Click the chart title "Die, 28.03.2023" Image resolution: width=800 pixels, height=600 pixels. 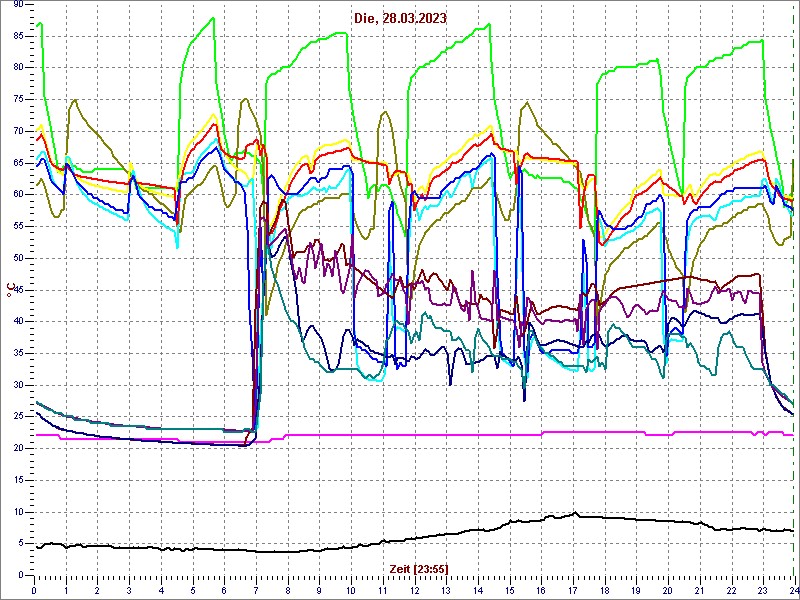[401, 18]
